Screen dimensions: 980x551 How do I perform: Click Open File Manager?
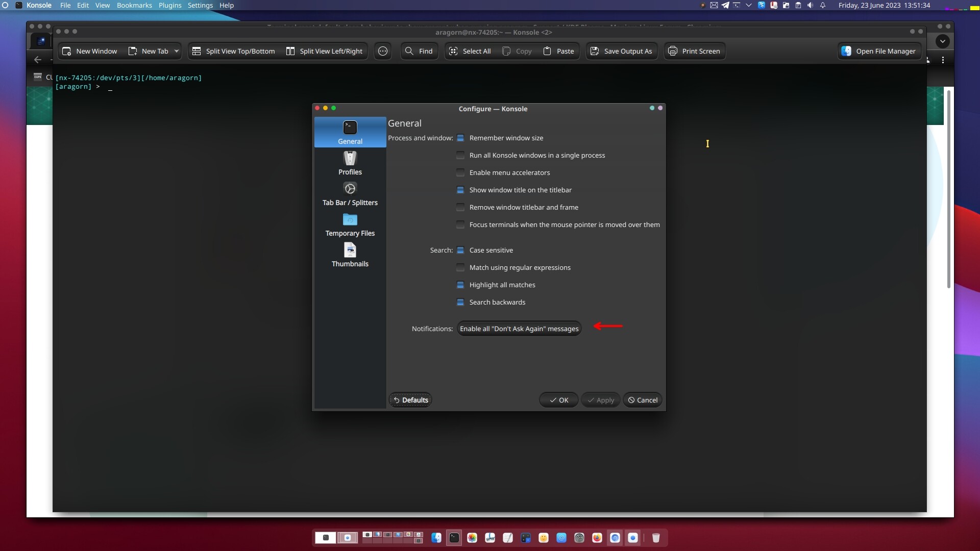879,51
